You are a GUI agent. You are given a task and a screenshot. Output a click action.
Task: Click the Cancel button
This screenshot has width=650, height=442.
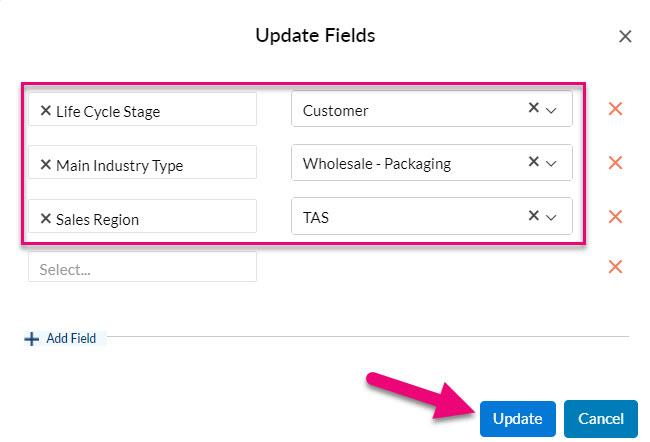tap(601, 419)
